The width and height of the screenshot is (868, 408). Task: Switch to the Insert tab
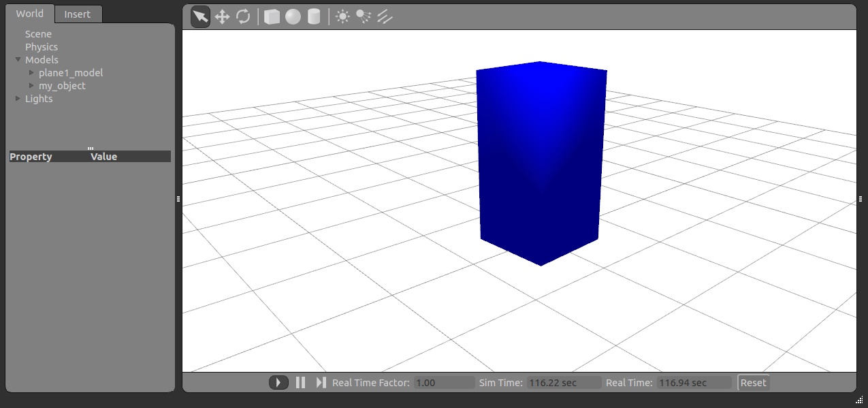click(78, 14)
